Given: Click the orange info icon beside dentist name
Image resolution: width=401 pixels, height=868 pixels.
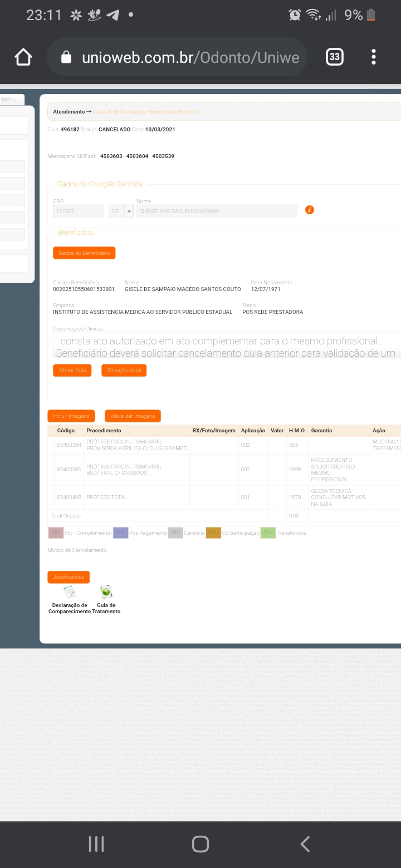Looking at the screenshot, I should click(x=310, y=210).
